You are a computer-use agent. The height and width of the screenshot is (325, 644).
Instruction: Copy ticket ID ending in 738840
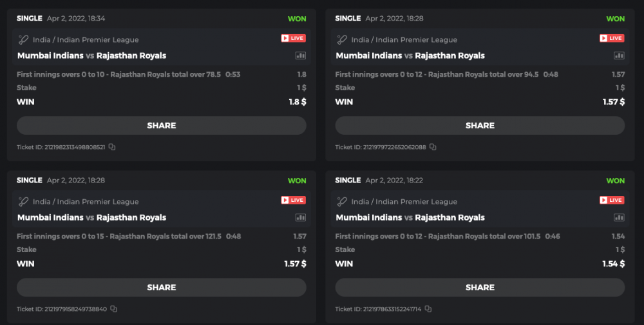pyautogui.click(x=114, y=309)
